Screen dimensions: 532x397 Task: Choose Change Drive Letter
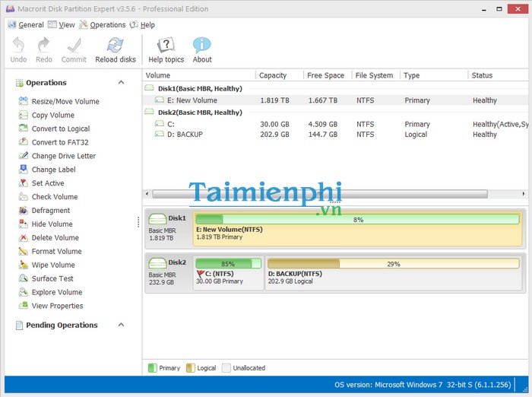coord(63,156)
